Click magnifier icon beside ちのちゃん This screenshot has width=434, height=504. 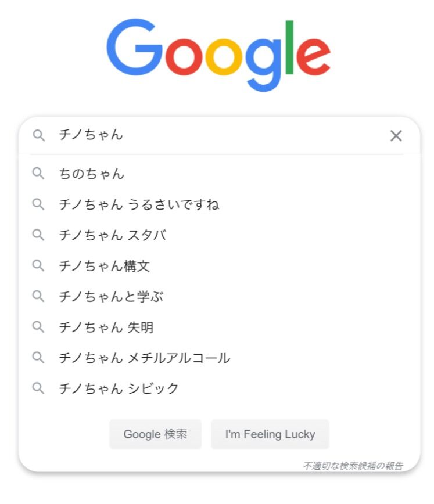38,174
